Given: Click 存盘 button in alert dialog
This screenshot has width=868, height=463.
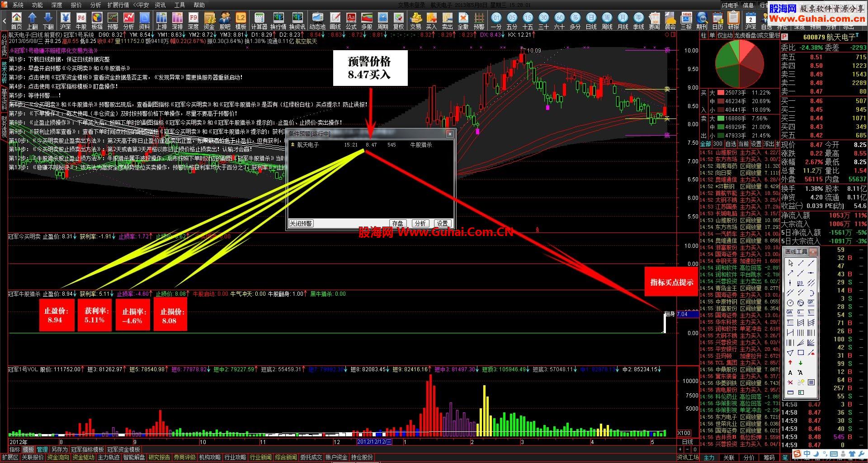Looking at the screenshot, I should (x=398, y=223).
